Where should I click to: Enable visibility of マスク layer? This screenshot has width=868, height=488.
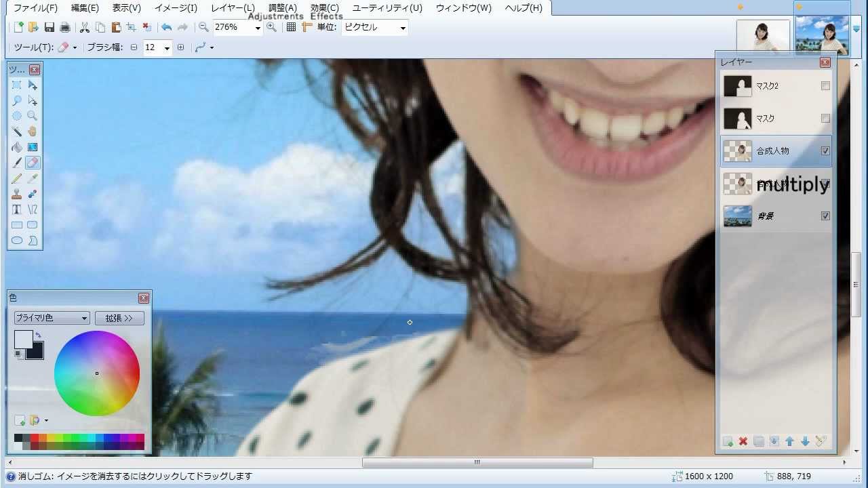click(x=825, y=119)
